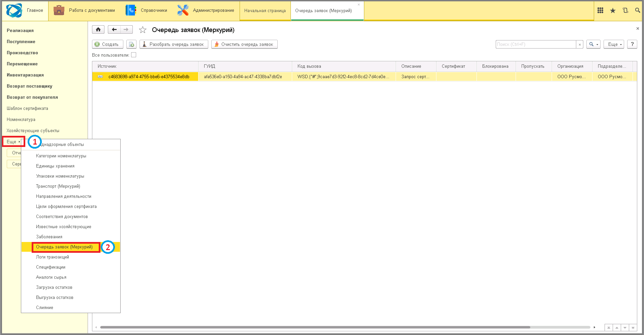The image size is (644, 335).
Task: Toggle the Все пользователи checkbox
Action: pyautogui.click(x=133, y=55)
